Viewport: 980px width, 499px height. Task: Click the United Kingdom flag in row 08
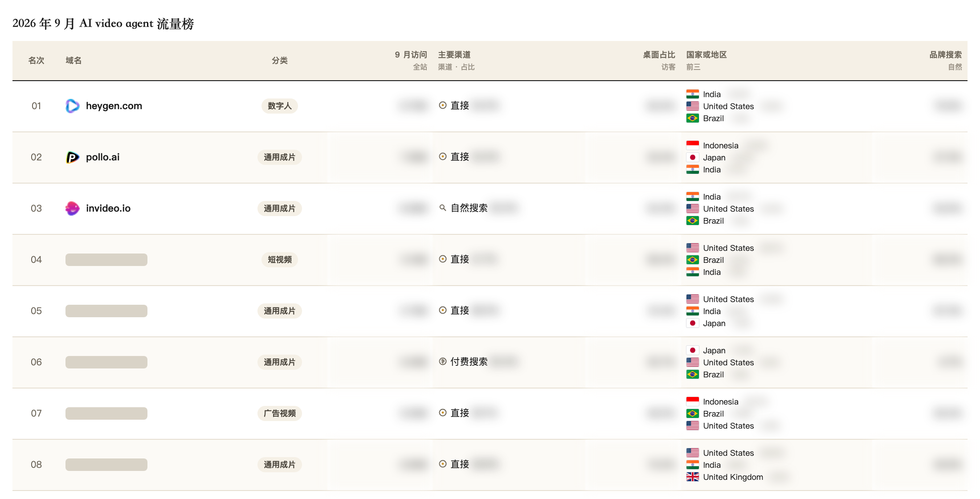693,477
